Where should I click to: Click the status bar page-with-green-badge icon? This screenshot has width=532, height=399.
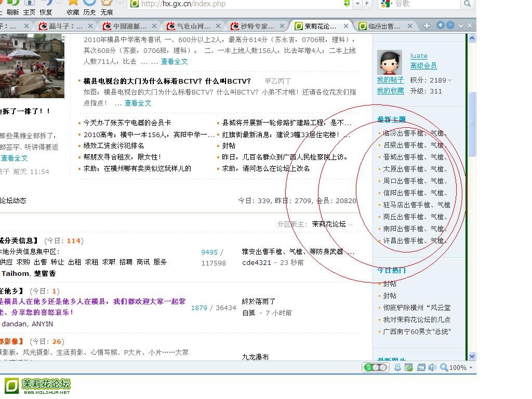[409, 367]
